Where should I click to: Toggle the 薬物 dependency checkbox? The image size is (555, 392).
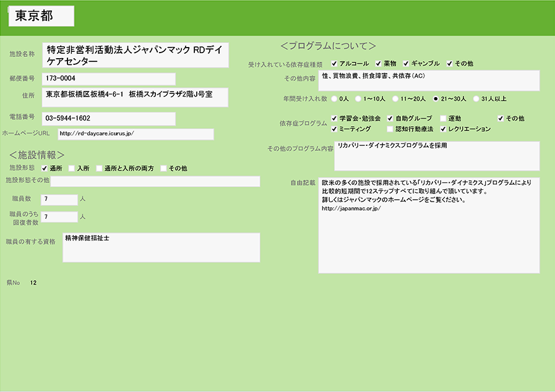click(x=378, y=64)
